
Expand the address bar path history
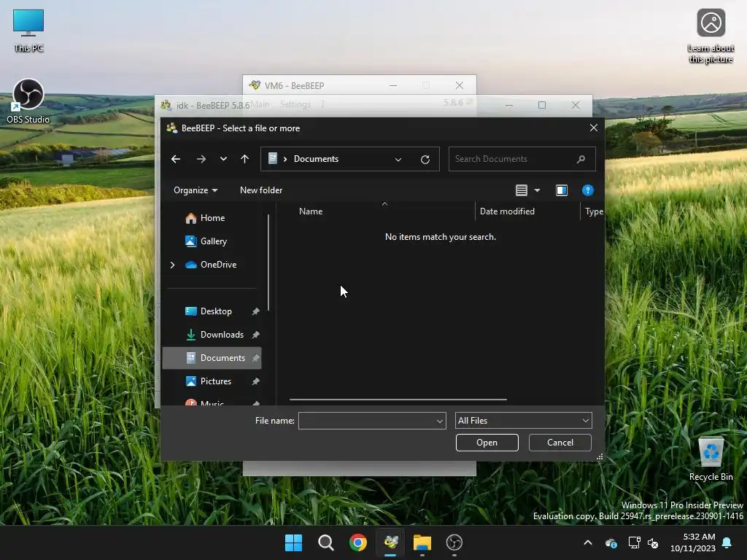point(398,160)
